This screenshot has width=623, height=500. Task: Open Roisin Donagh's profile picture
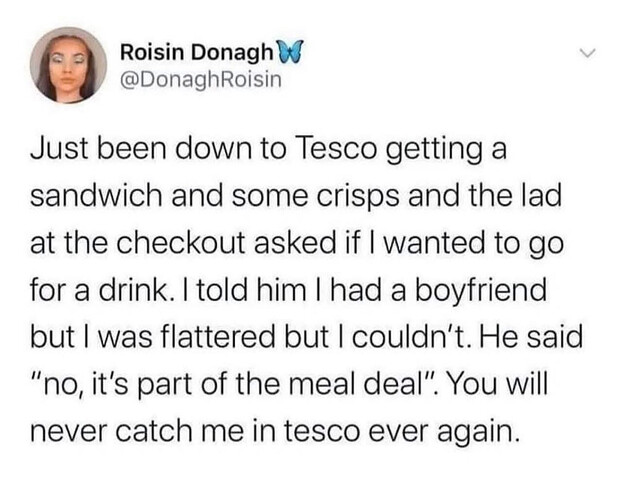click(x=69, y=66)
